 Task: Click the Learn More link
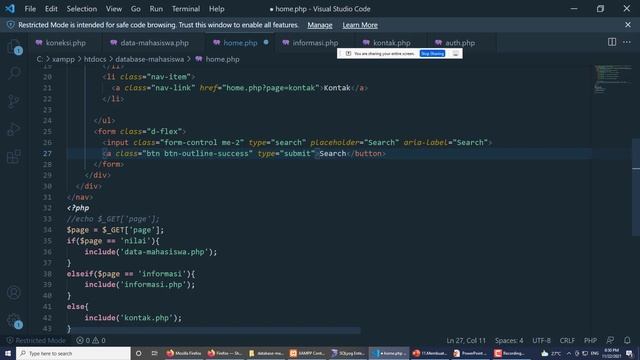tap(360, 25)
